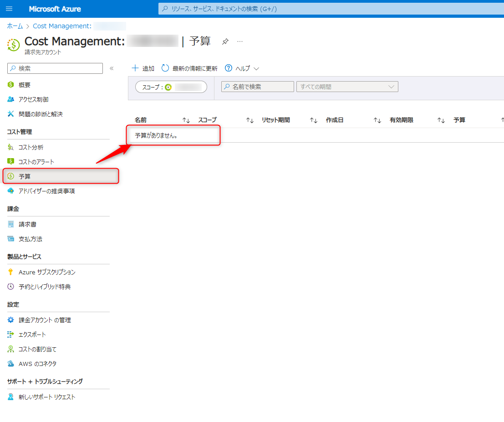504x422 pixels.
Task: Click the 請求書 document icon
Action: (10, 224)
